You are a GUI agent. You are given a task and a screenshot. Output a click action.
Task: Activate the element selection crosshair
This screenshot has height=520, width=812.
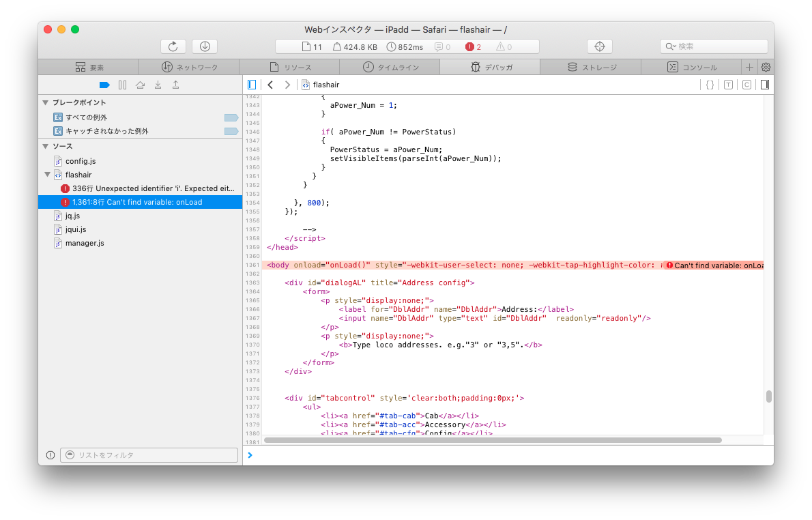point(600,46)
